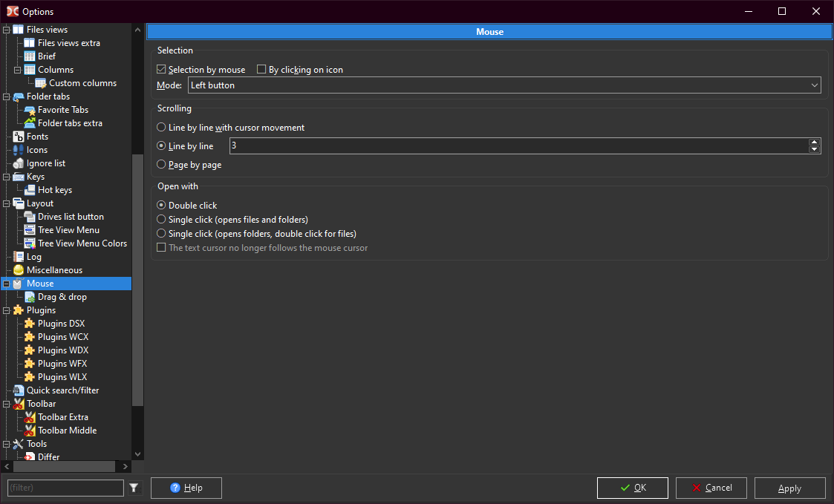834x504 pixels.
Task: Click the Quick search/filter icon
Action: pyautogui.click(x=19, y=390)
